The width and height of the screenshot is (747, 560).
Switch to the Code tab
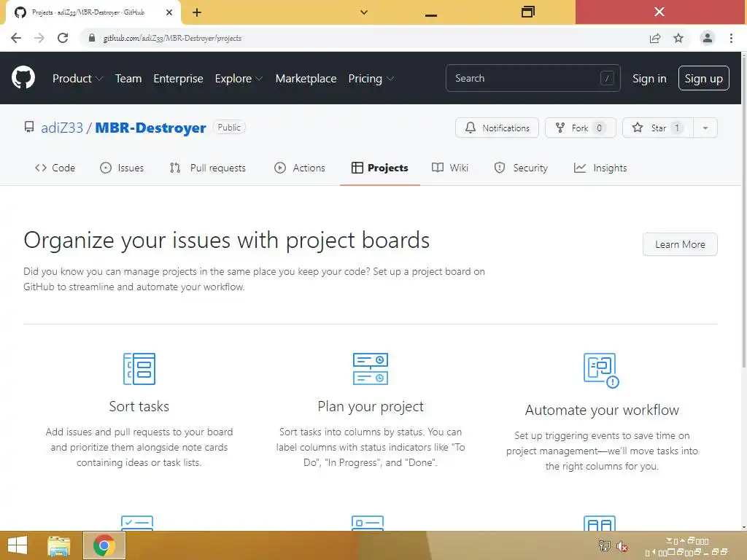click(x=55, y=168)
